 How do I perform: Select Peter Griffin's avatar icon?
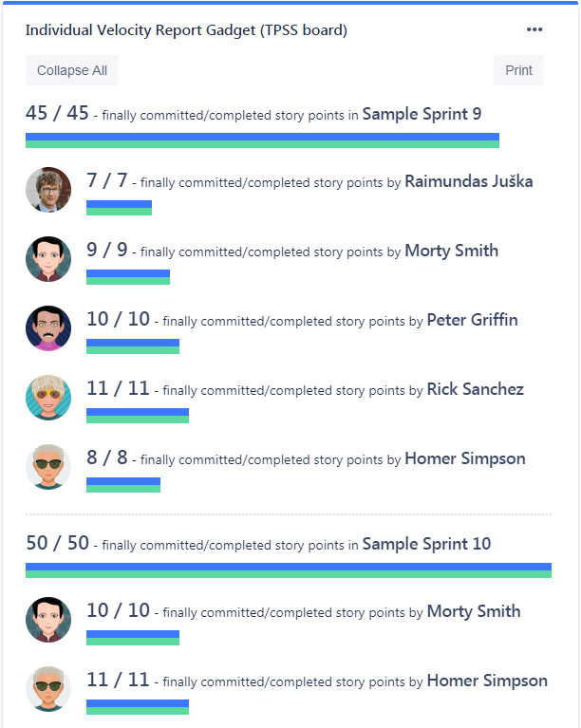click(48, 328)
